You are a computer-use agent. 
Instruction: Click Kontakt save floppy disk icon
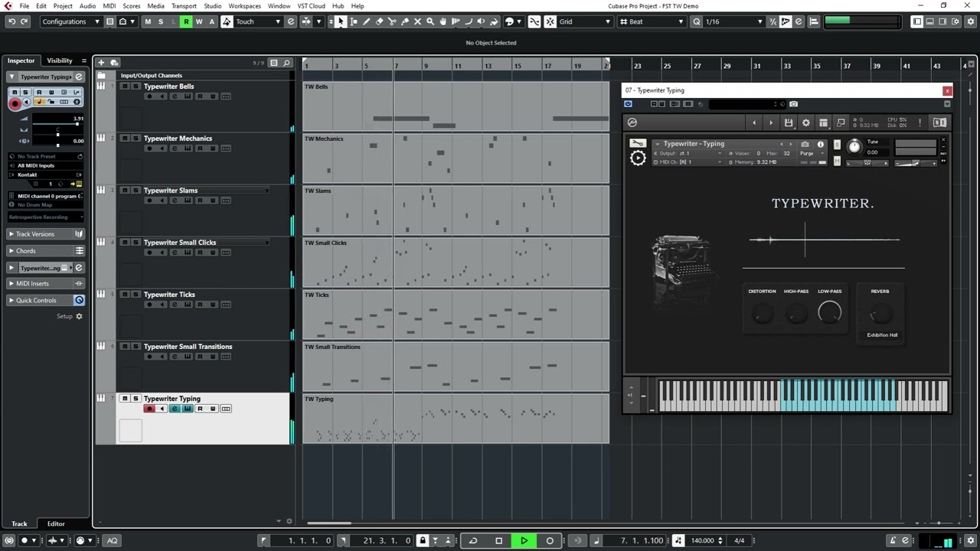pos(789,122)
